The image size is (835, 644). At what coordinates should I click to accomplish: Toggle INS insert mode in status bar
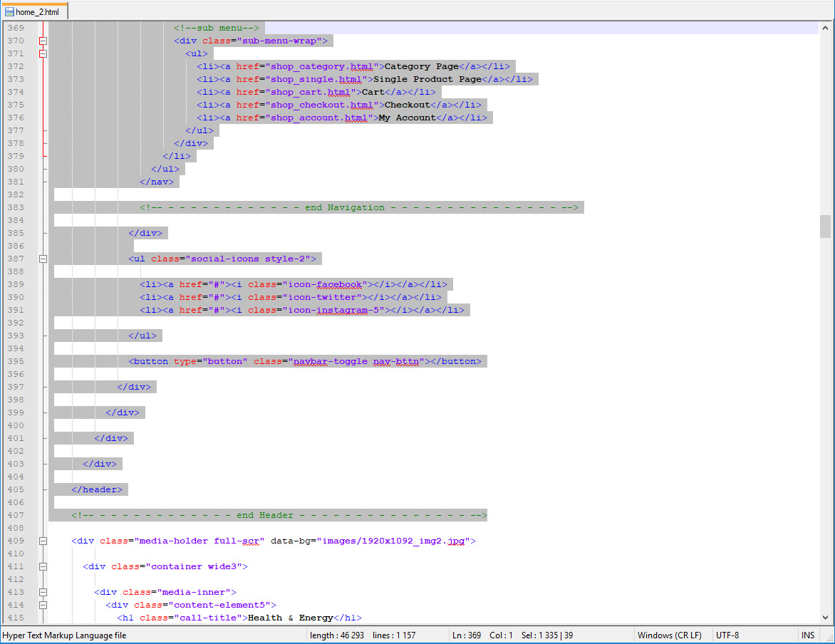[807, 635]
